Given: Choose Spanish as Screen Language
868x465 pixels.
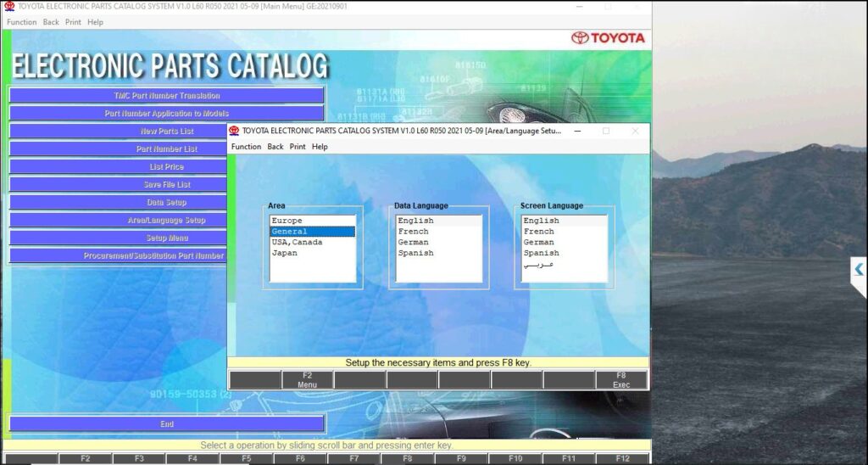Looking at the screenshot, I should (x=565, y=253).
